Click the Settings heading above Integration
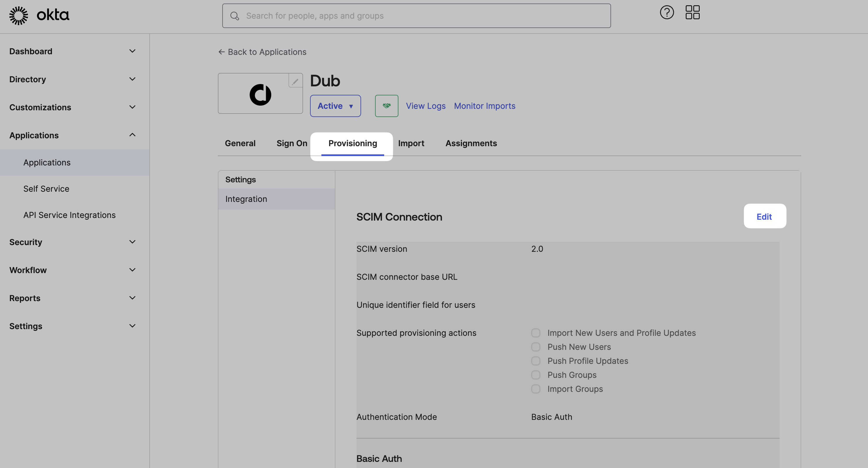 (x=241, y=180)
